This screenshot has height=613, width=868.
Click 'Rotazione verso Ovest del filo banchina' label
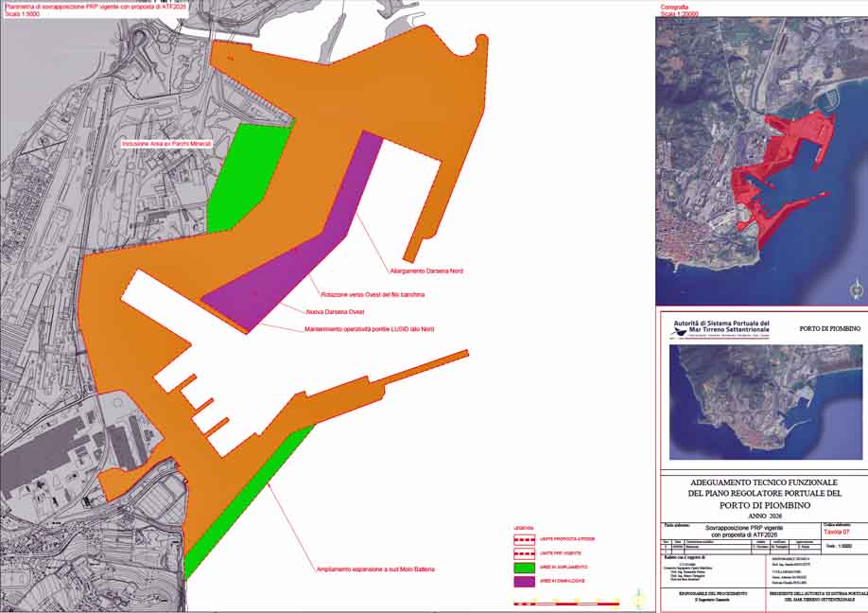(x=373, y=294)
